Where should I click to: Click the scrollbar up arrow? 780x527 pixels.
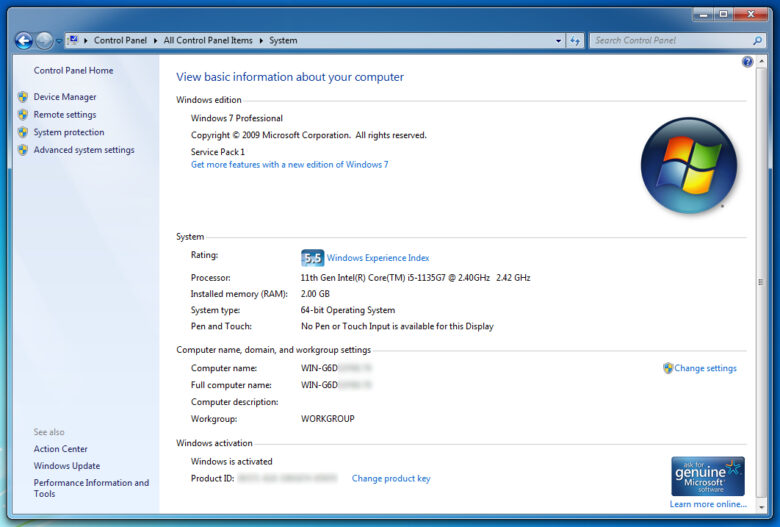click(761, 62)
